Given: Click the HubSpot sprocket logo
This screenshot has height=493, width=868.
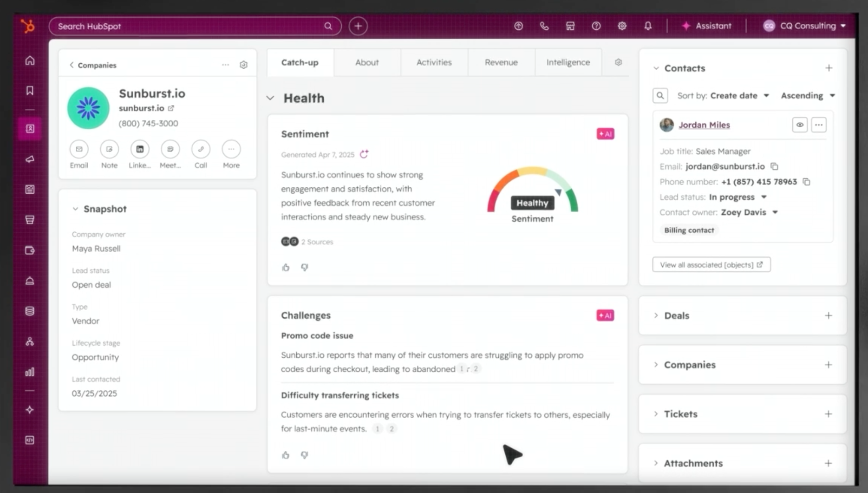Looking at the screenshot, I should [x=28, y=26].
